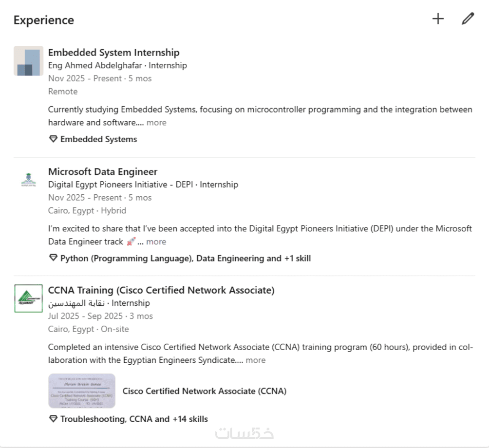Click the diamond skills icon beside Python
The image size is (489, 448).
coord(53,258)
